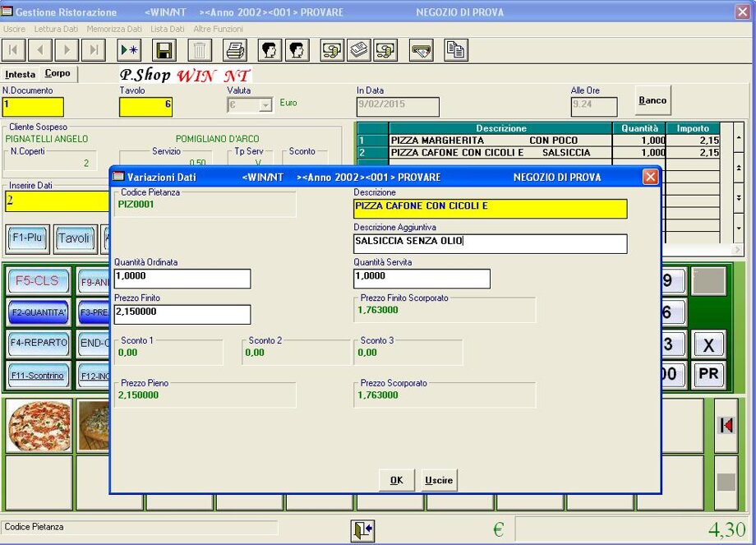Click the printer icon in toolbar
756x545 pixels.
coord(235,50)
